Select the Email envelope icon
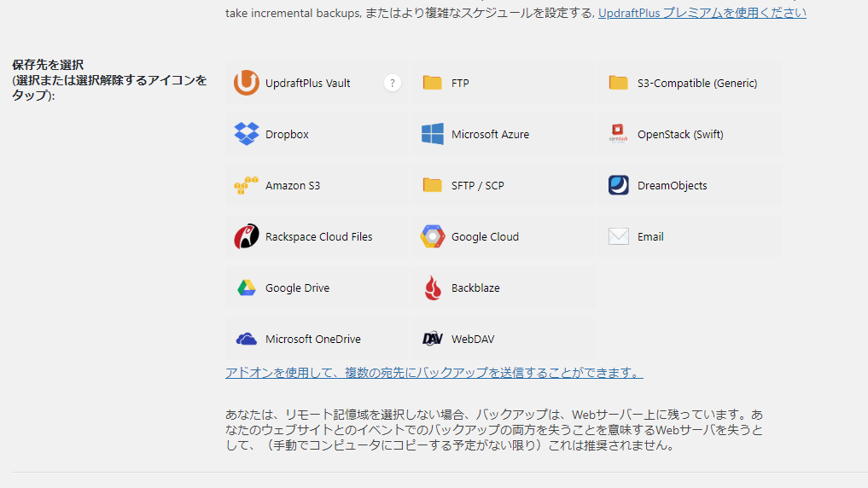The height and width of the screenshot is (488, 868). point(619,236)
